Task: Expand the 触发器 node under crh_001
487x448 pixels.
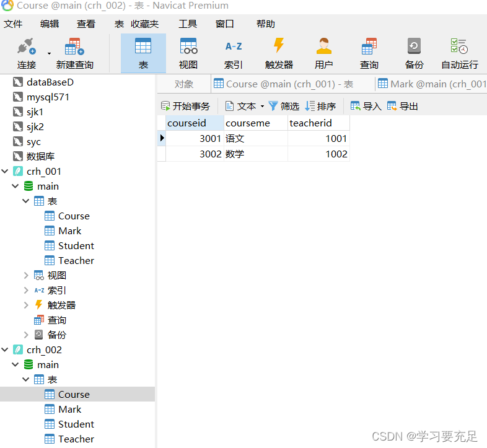Action: click(26, 305)
